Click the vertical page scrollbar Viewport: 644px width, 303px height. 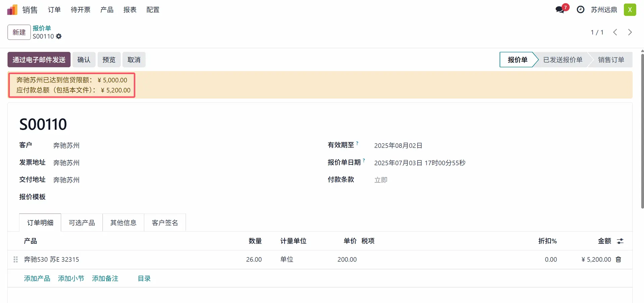tap(642, 131)
